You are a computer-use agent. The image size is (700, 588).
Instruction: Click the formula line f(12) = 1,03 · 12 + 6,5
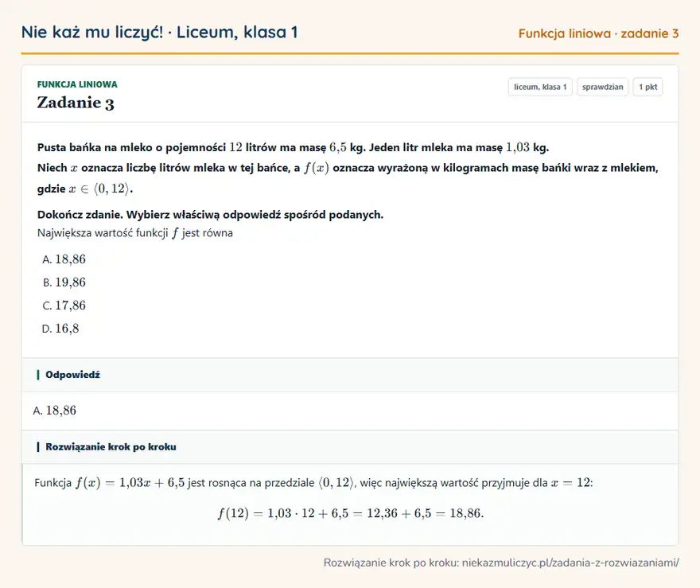[x=351, y=513]
